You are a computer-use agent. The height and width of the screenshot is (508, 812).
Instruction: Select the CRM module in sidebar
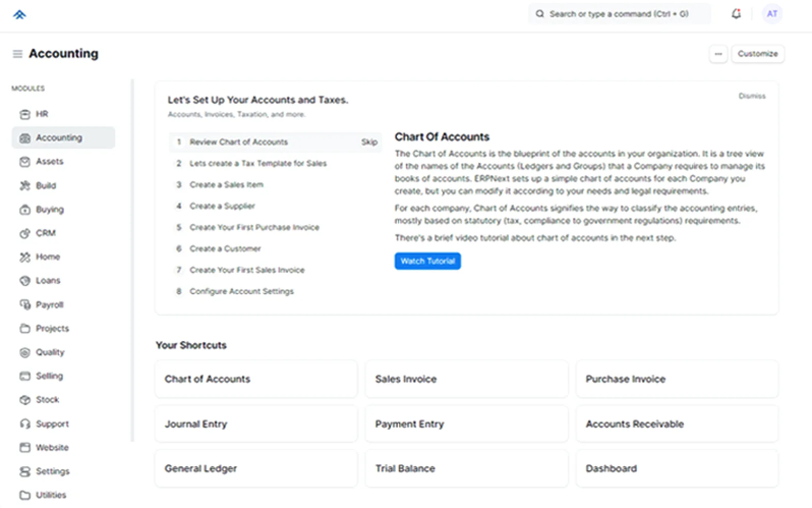(x=45, y=233)
